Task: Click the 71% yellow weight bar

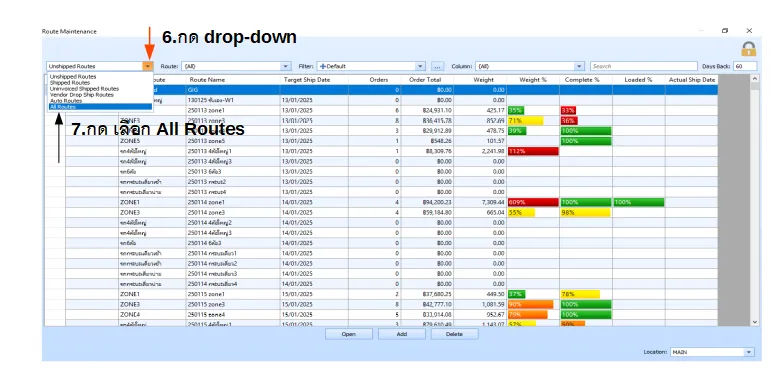Action: pyautogui.click(x=525, y=120)
